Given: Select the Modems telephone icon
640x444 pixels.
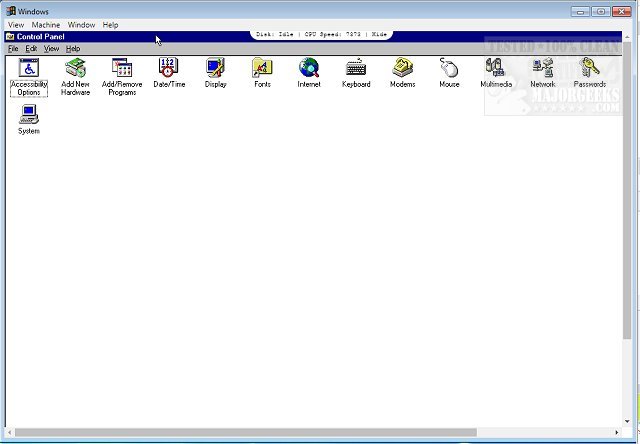Looking at the screenshot, I should [x=402, y=68].
